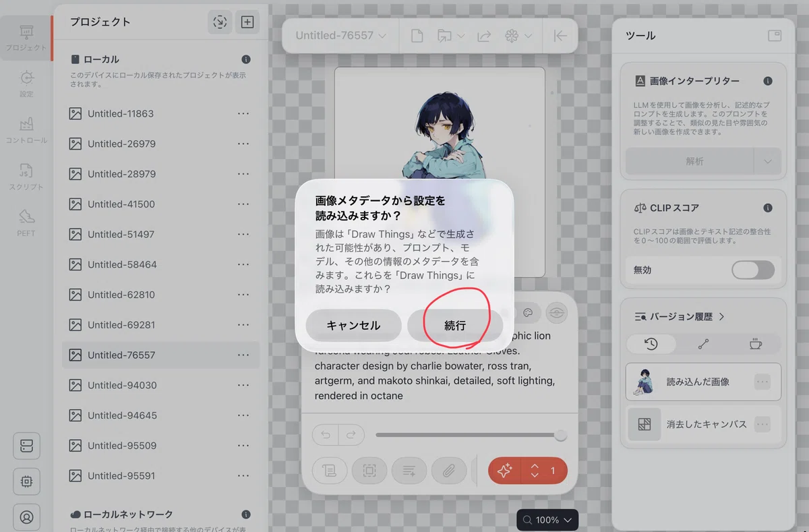The height and width of the screenshot is (532, 809).
Task: Adjust the strength slider handle
Action: (561, 435)
